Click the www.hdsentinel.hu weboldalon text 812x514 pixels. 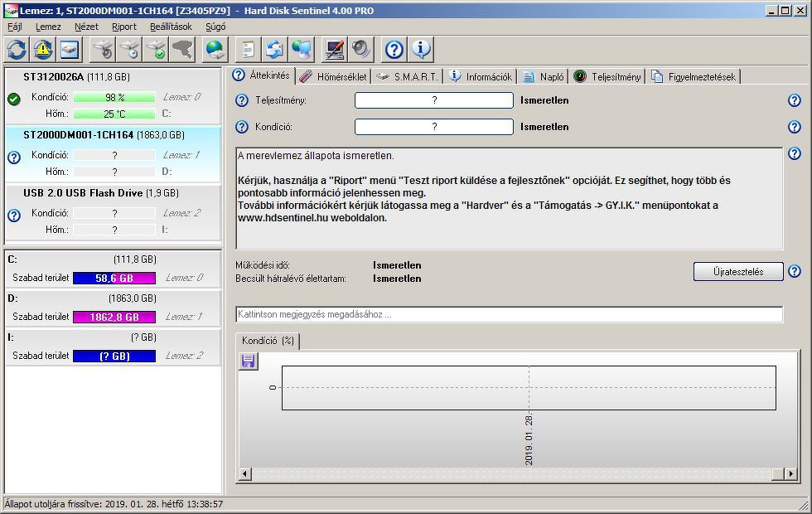pos(312,218)
